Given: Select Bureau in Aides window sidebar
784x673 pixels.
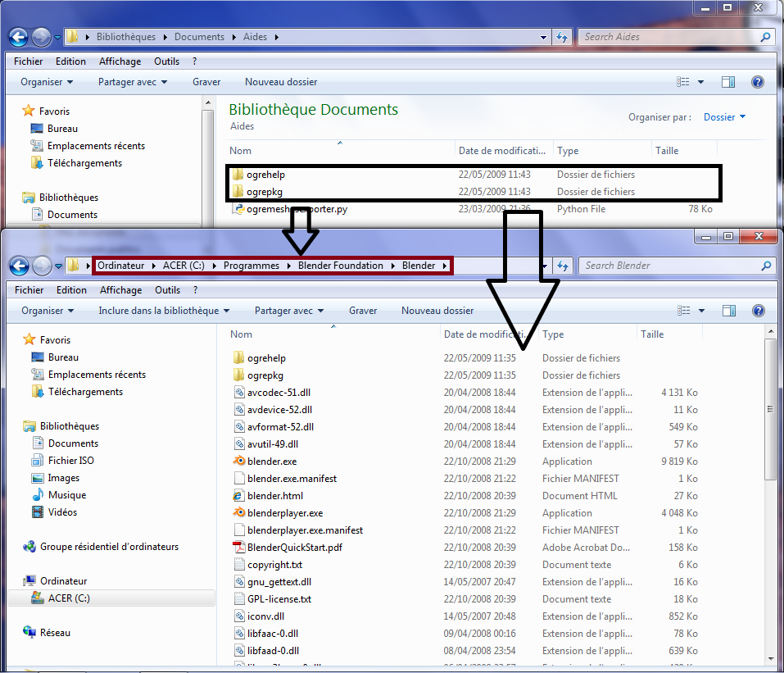Looking at the screenshot, I should click(62, 129).
